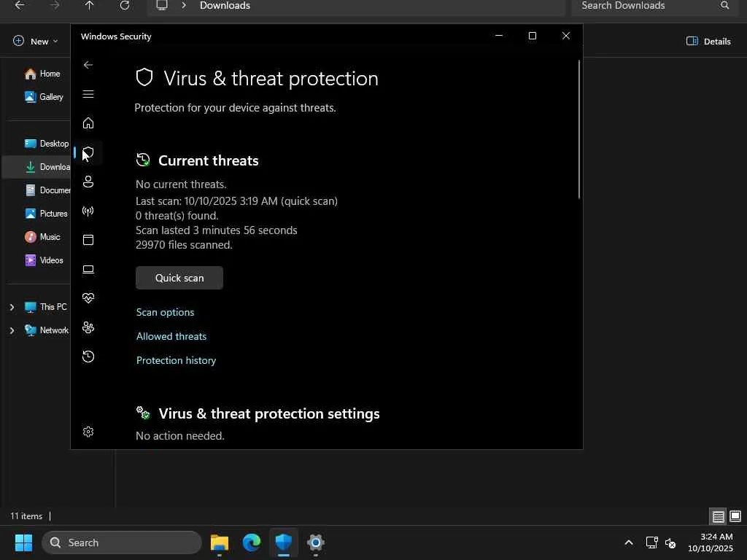Open the Scan options link

[165, 312]
